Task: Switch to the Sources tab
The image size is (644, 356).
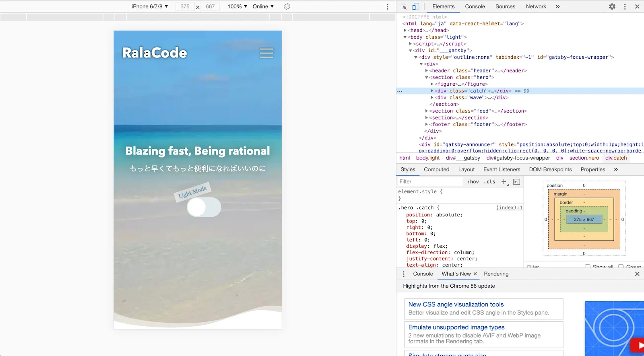Action: (x=505, y=6)
